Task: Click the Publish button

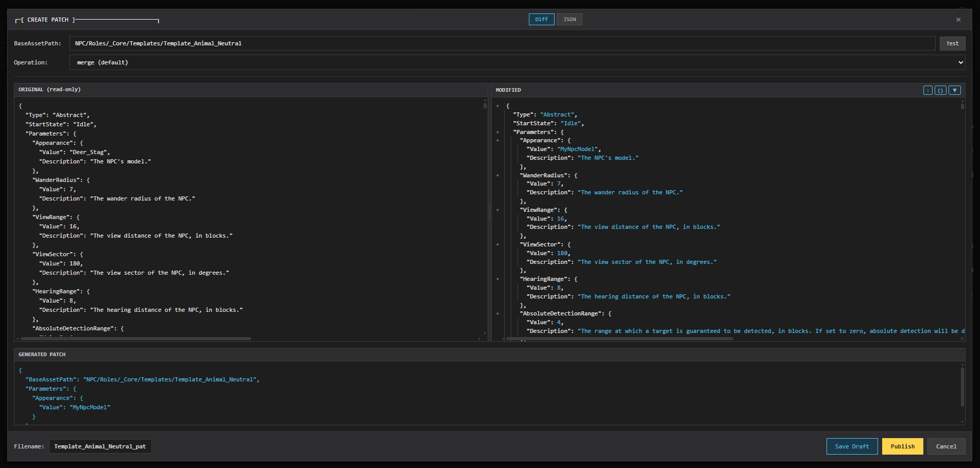Action: click(902, 446)
